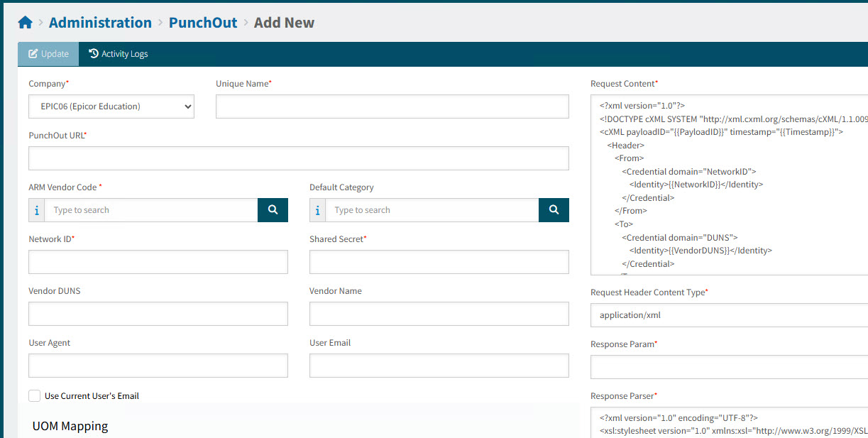Image resolution: width=868 pixels, height=438 pixels.
Task: Enable Use Current User's Email checkbox
Action: click(x=35, y=395)
